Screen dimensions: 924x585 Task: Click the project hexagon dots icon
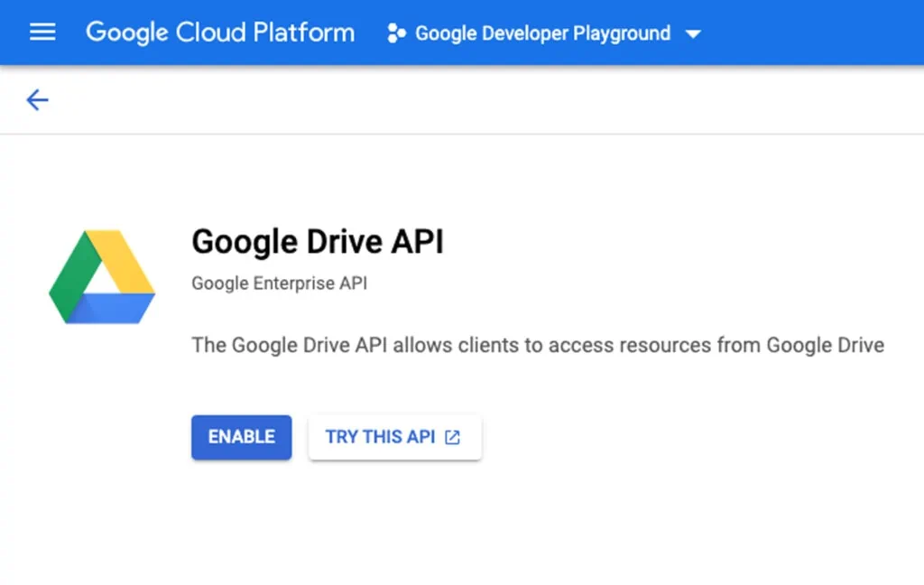[x=396, y=33]
